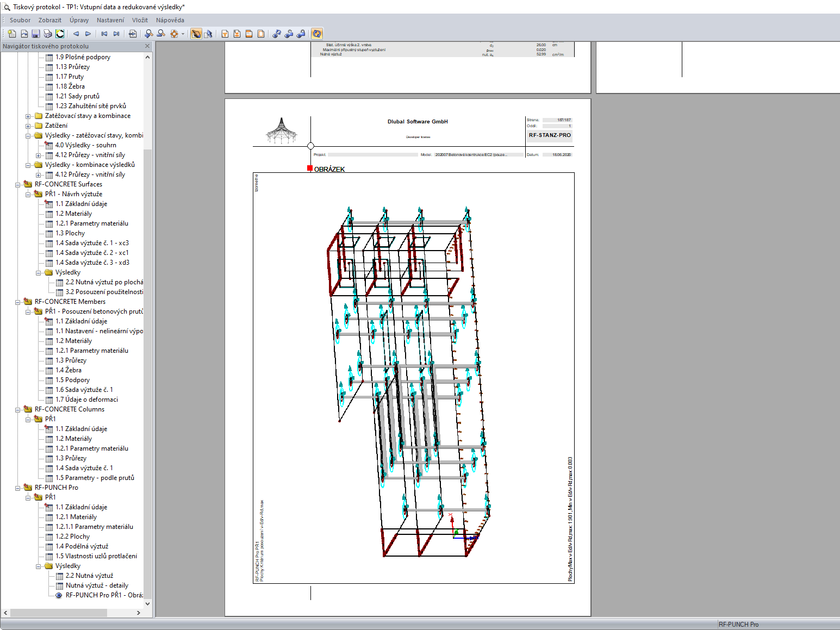Image resolution: width=840 pixels, height=630 pixels.
Task: Click the Print icon
Action: point(47,33)
